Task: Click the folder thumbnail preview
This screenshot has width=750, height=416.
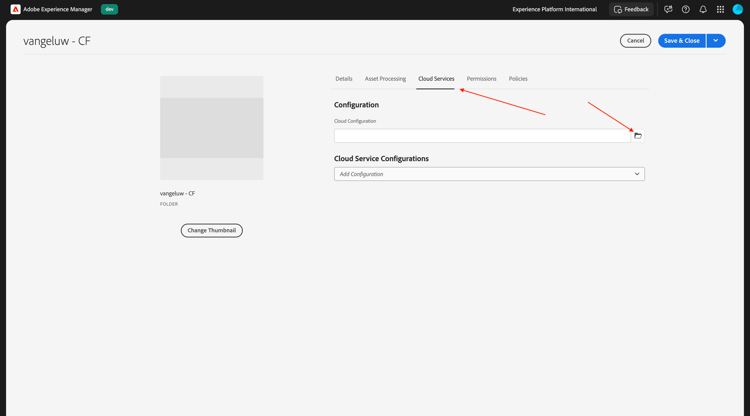Action: pos(211,128)
